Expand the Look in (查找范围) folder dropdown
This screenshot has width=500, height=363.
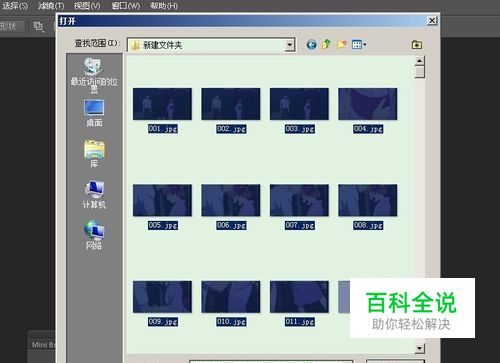[x=290, y=45]
